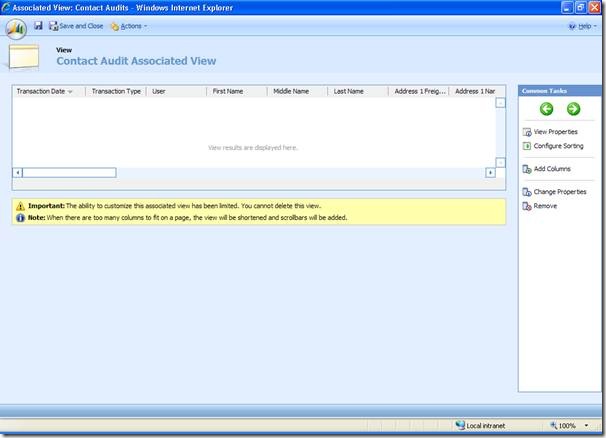Click Change Properties in Common Tasks
This screenshot has height=438, width=606.
pyautogui.click(x=559, y=191)
